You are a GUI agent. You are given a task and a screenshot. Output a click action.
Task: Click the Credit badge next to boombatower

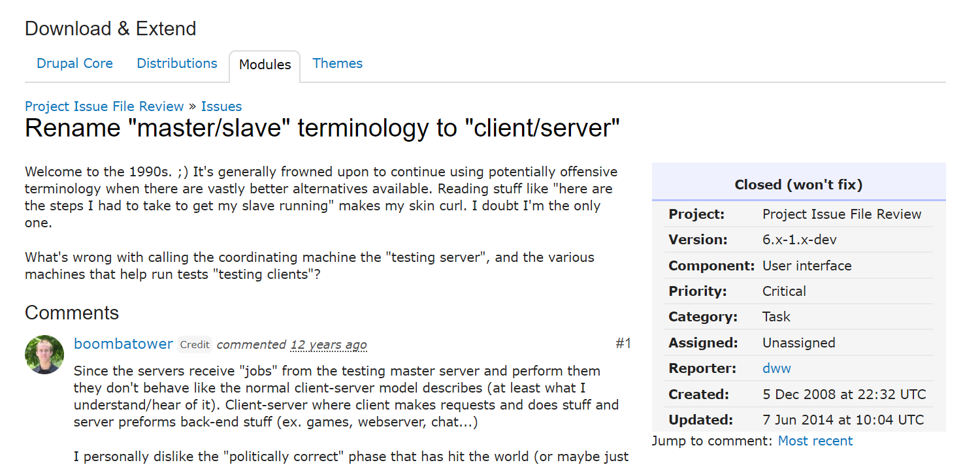tap(195, 345)
